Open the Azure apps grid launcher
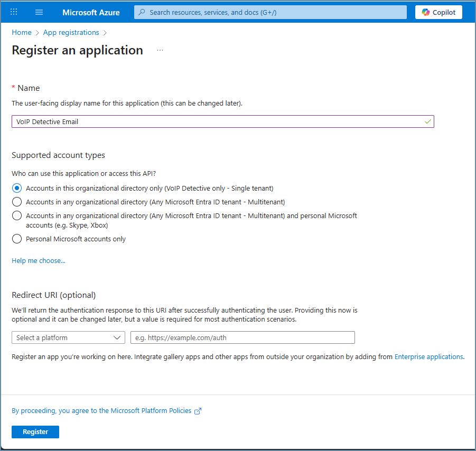The image size is (476, 451). tap(14, 12)
